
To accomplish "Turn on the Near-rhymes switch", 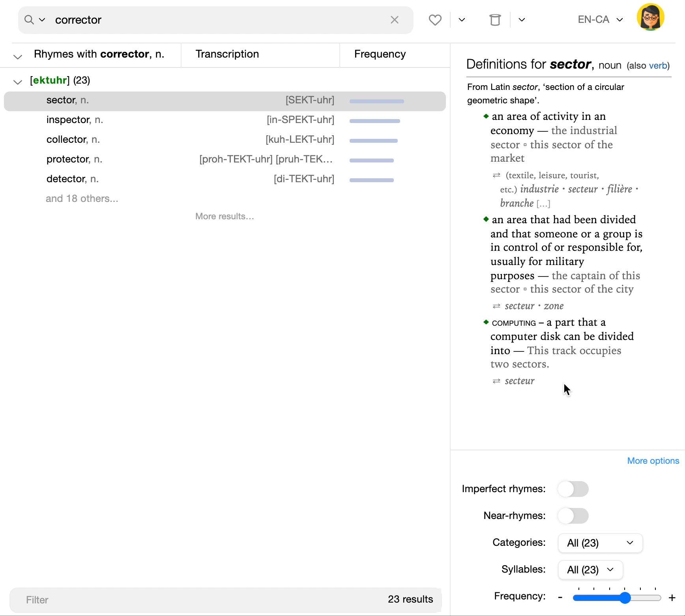I will 573,516.
